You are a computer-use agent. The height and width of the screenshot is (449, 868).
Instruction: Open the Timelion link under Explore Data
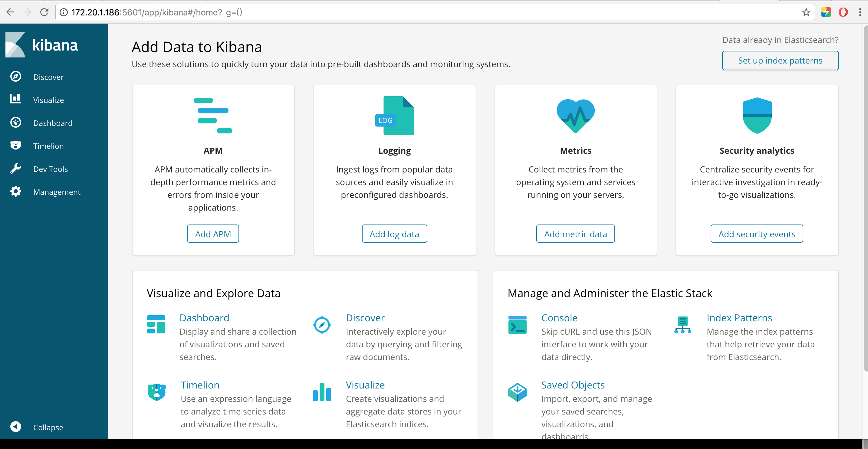(200, 385)
